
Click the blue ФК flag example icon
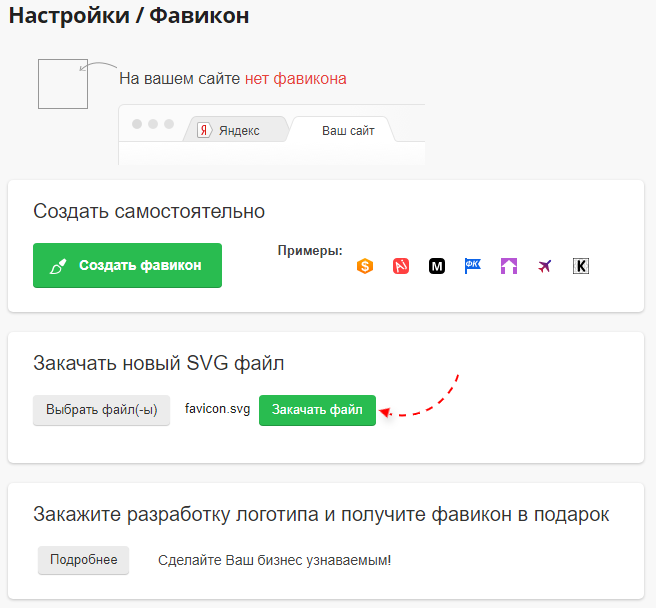pos(473,265)
